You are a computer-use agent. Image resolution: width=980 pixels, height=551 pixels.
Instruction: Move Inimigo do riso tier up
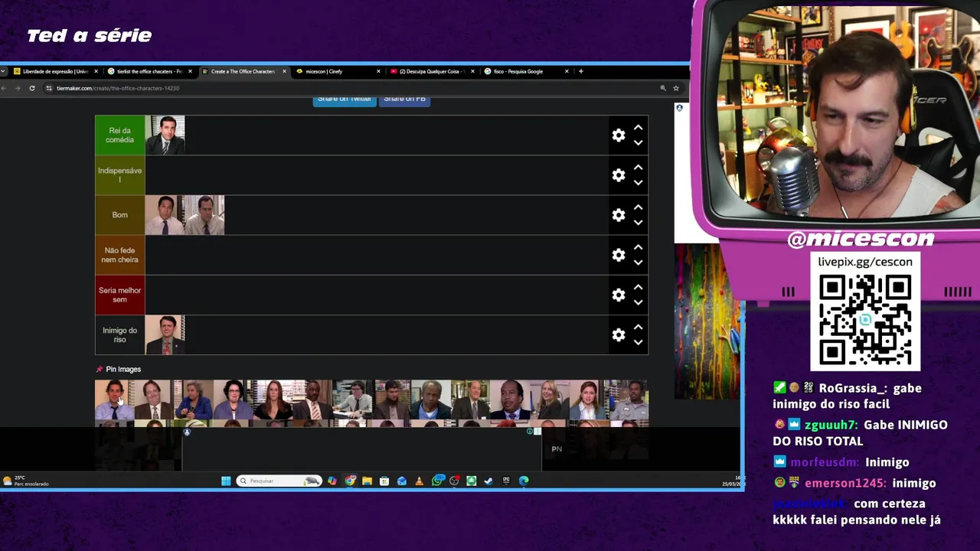638,327
